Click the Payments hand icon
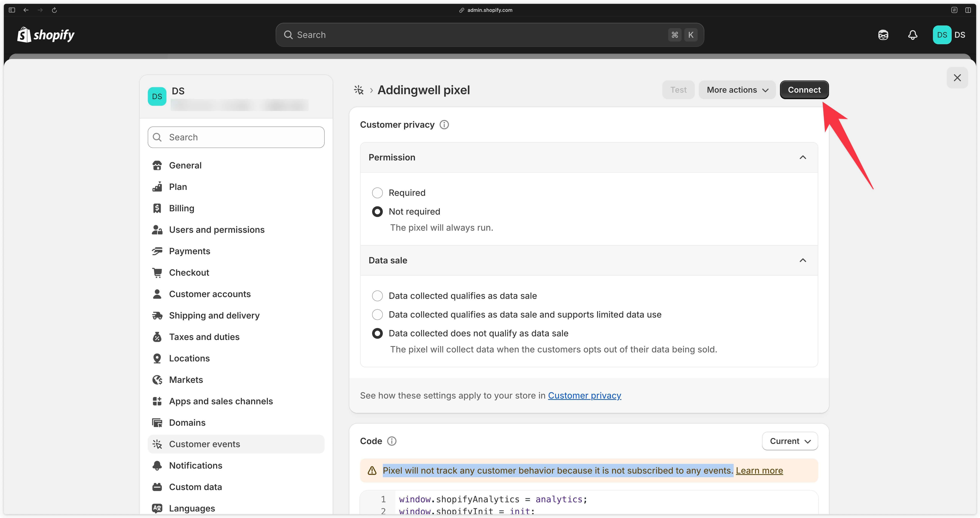The image size is (980, 518). pos(157,251)
